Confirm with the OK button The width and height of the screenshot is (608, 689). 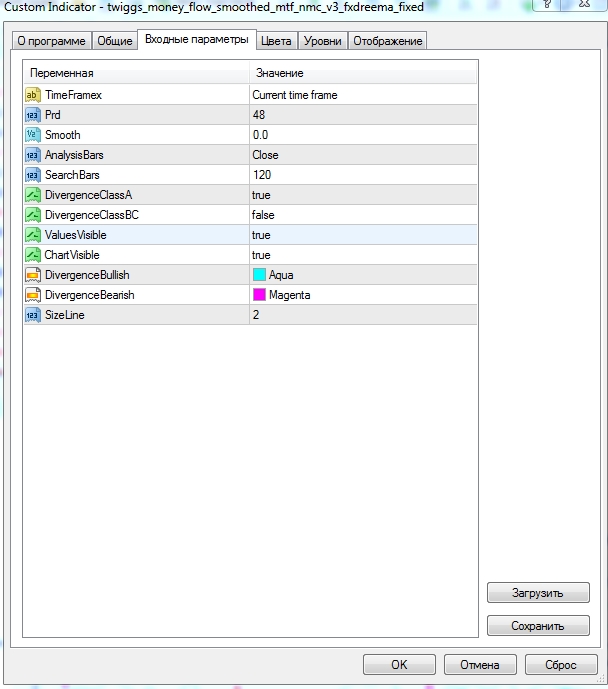click(x=399, y=664)
